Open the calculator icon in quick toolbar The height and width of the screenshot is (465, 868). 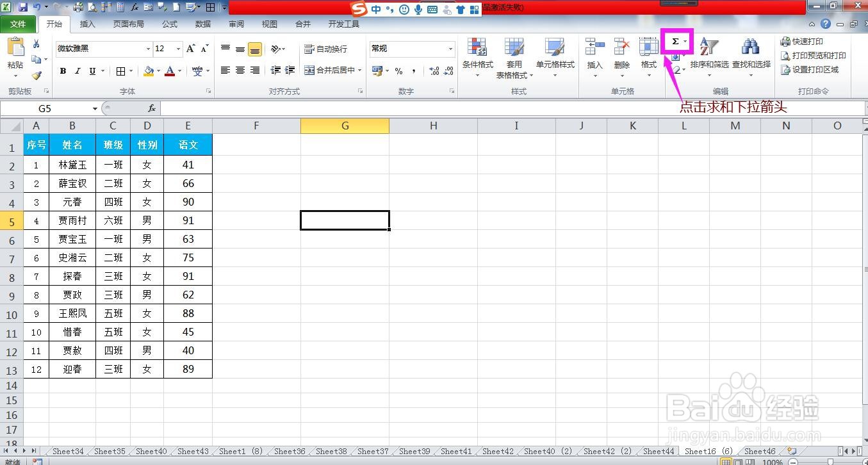pyautogui.click(x=120, y=8)
